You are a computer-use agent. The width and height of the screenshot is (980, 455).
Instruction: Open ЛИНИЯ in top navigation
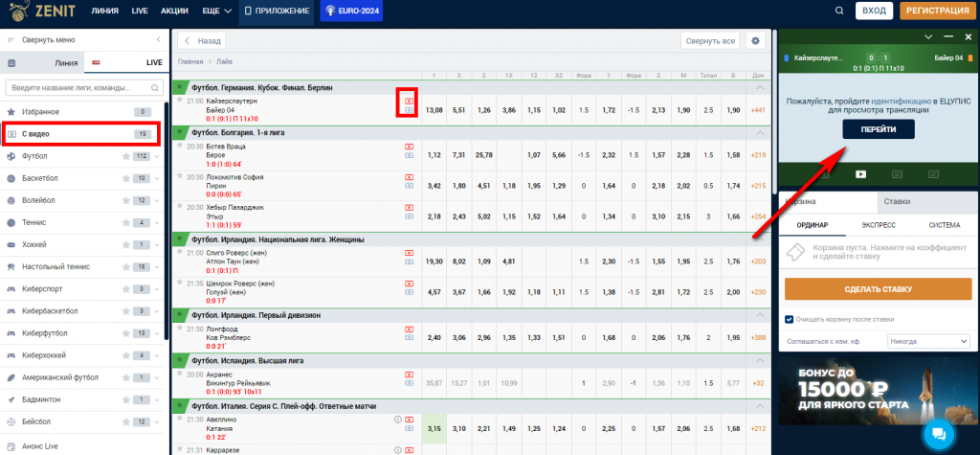(105, 11)
